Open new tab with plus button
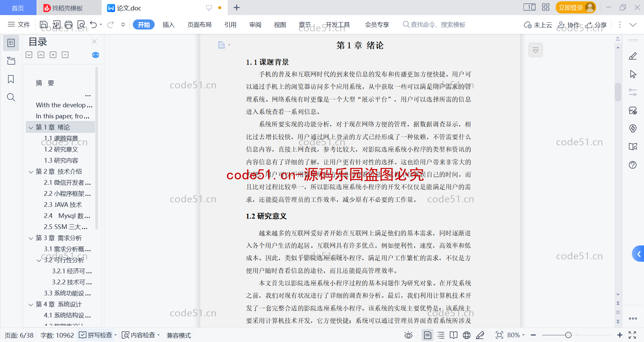 click(x=236, y=8)
